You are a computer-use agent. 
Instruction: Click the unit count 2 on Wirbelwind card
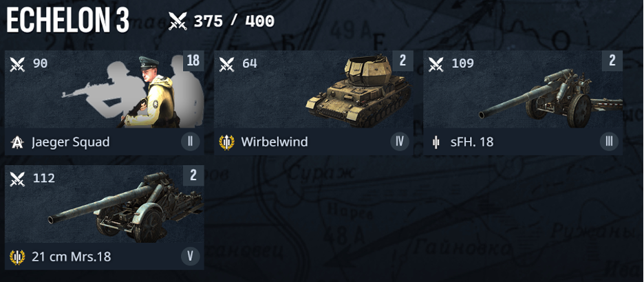pyautogui.click(x=402, y=61)
